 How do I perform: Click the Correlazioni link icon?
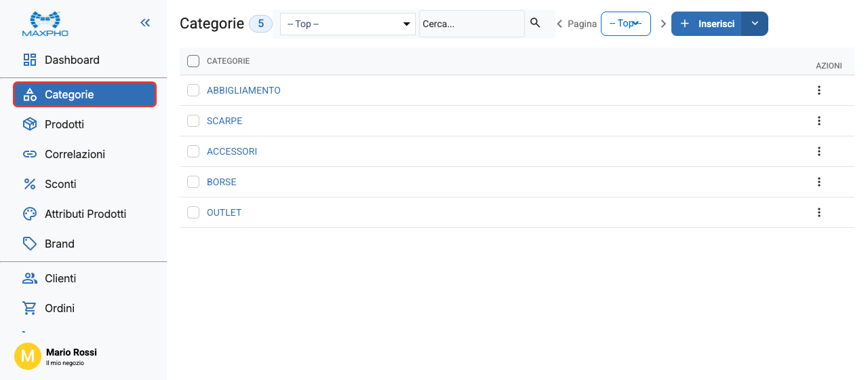(x=30, y=154)
